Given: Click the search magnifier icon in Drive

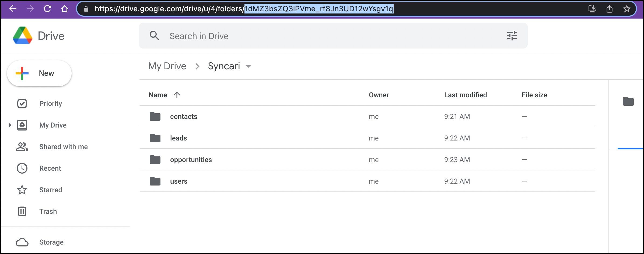Looking at the screenshot, I should point(155,35).
